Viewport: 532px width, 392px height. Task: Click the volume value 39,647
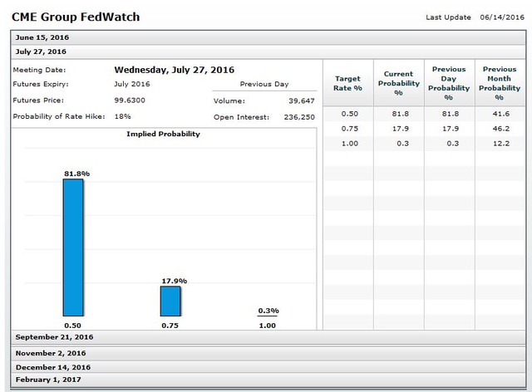[302, 101]
